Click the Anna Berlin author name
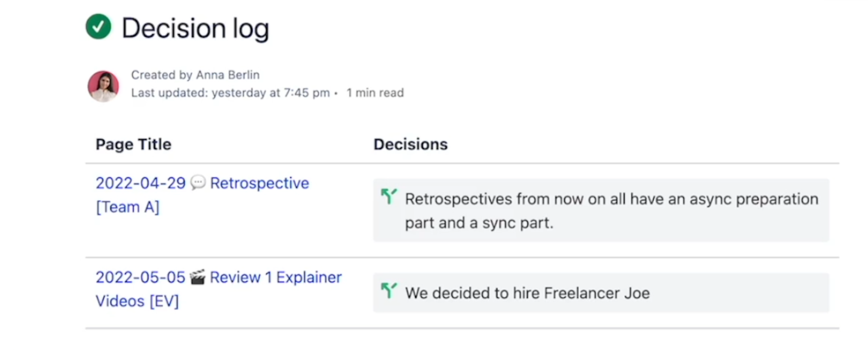The width and height of the screenshot is (868, 350). [228, 75]
